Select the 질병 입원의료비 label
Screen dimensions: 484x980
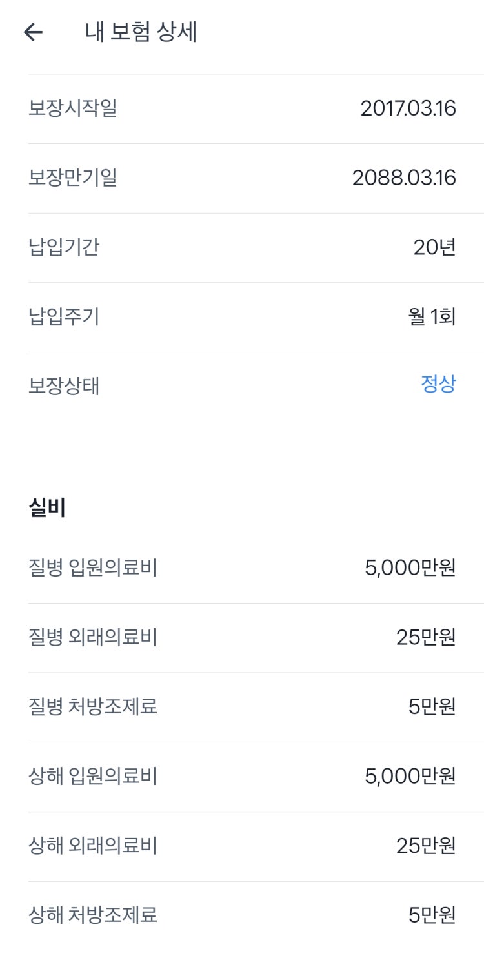click(92, 568)
